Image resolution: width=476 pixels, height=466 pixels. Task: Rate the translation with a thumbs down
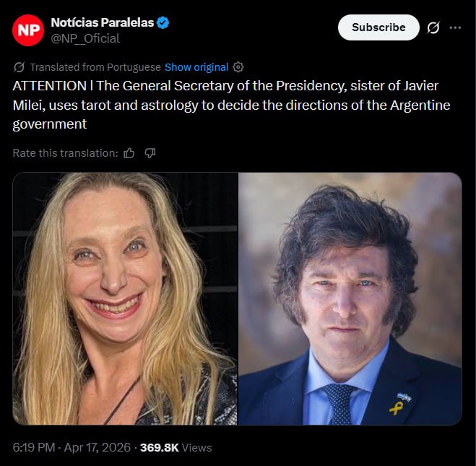coord(150,153)
